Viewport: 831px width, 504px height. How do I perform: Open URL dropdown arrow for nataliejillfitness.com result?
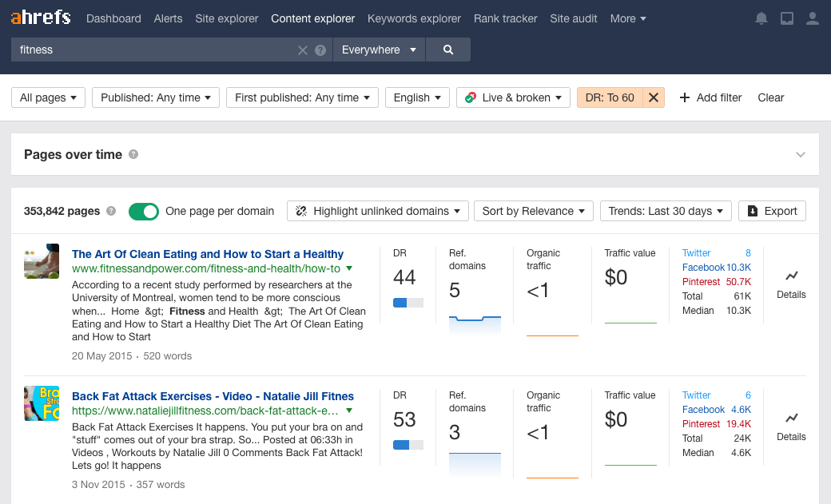(349, 411)
